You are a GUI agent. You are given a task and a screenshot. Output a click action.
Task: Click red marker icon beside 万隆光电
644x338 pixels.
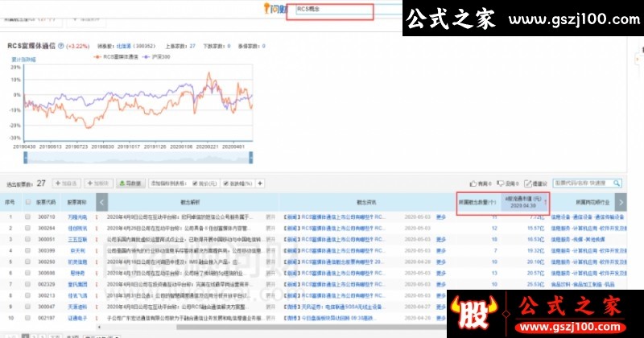coord(97,216)
